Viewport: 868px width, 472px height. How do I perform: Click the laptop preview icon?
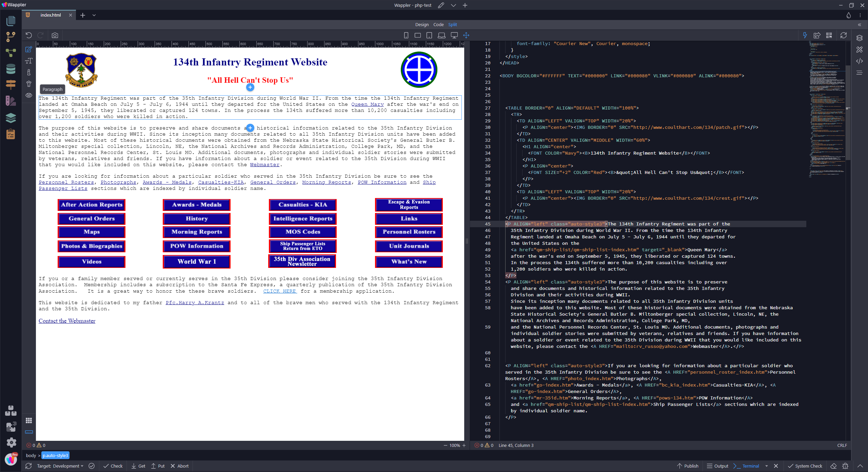click(x=441, y=35)
